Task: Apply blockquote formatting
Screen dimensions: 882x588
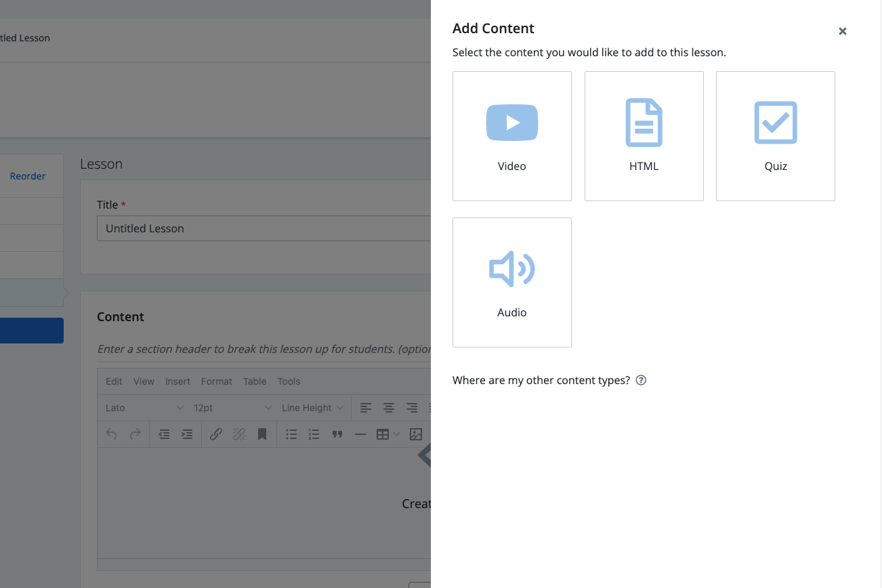Action: [x=337, y=434]
